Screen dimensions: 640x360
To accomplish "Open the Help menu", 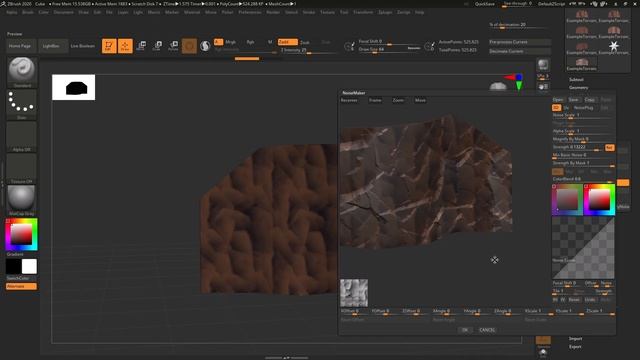I will pos(419,12).
